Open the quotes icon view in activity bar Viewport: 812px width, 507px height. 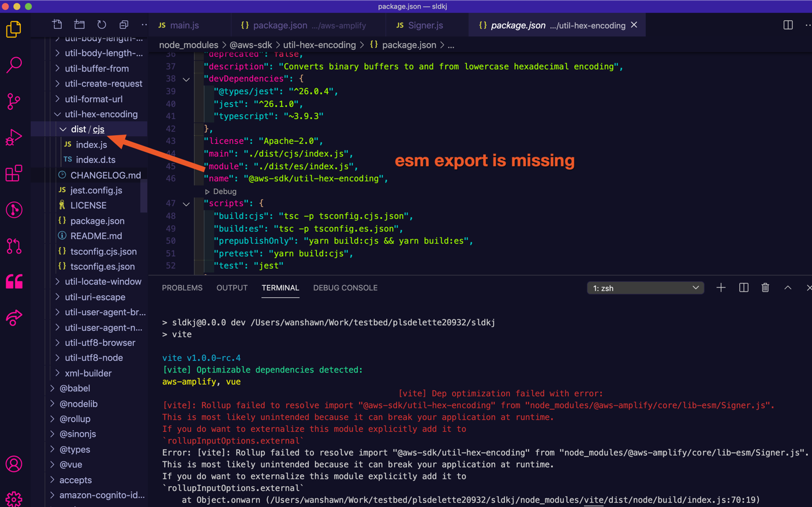coord(14,282)
